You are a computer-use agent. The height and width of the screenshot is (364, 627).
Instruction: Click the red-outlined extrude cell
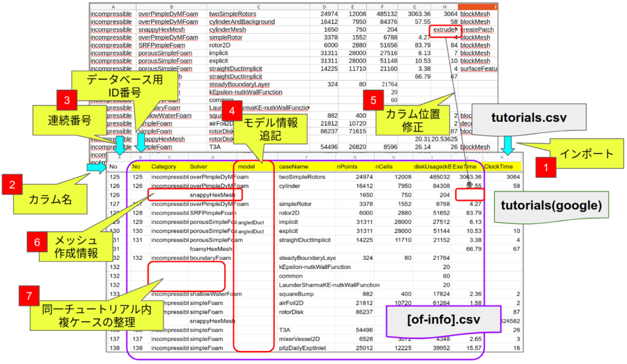[x=445, y=29]
